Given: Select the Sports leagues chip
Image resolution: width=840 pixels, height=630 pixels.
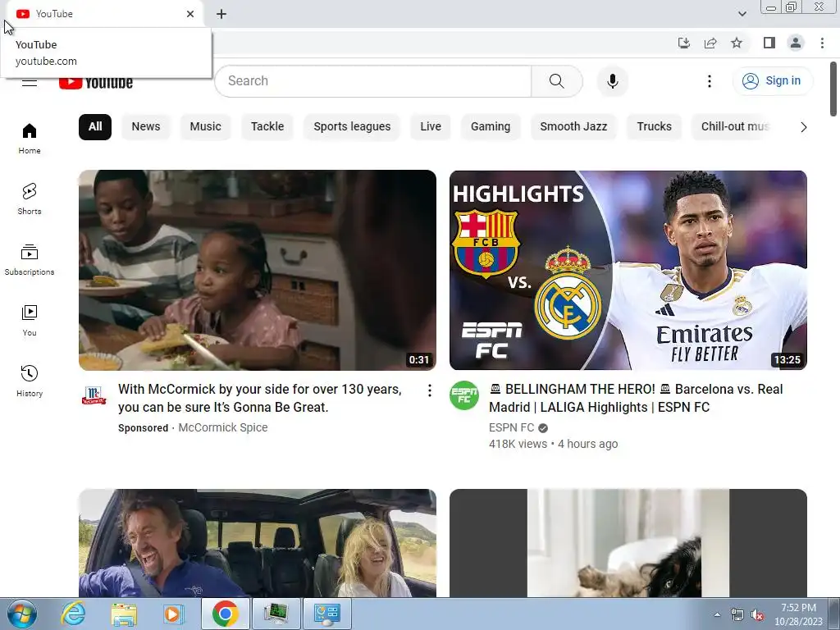Looking at the screenshot, I should pos(352,127).
